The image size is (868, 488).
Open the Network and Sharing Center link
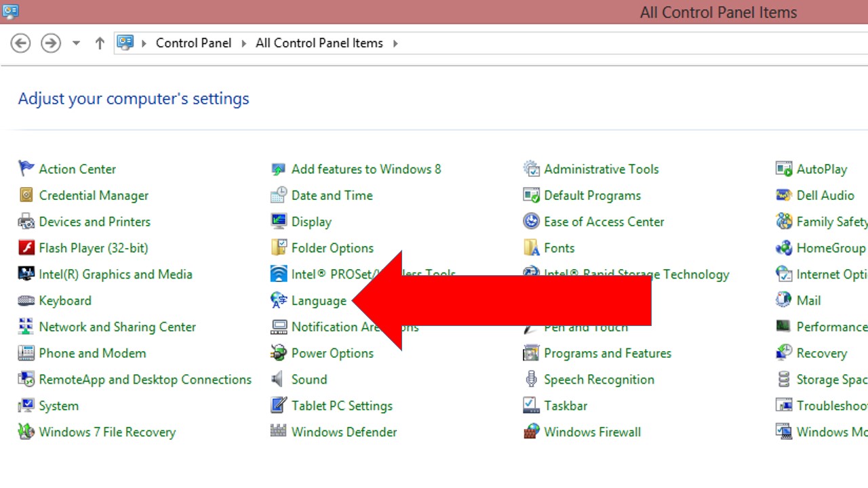pyautogui.click(x=117, y=327)
